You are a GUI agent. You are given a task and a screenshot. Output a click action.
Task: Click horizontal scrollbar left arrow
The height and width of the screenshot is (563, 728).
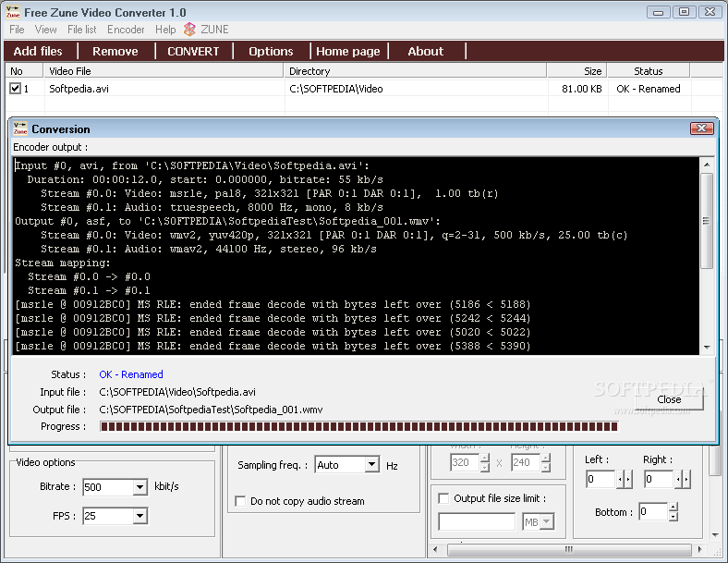click(x=435, y=549)
